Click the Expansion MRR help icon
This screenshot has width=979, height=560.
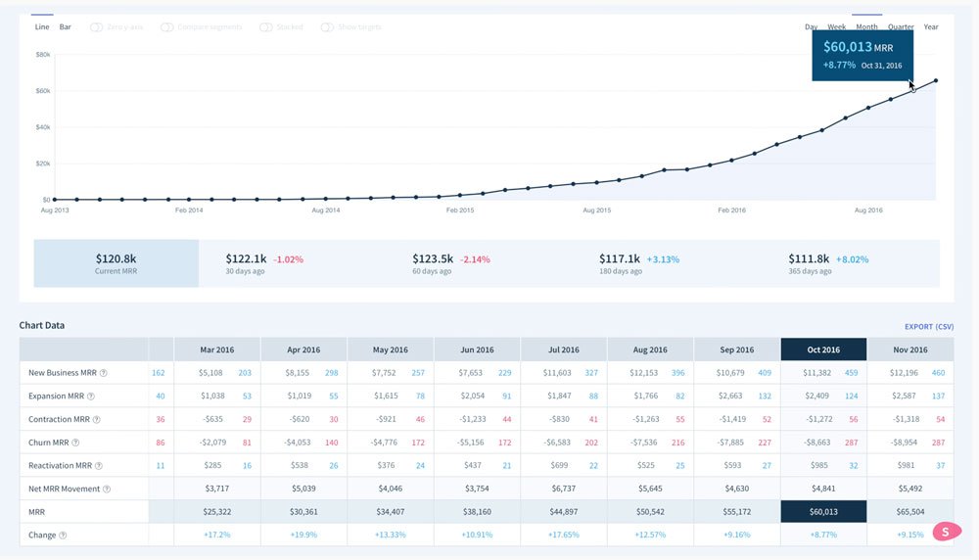tap(90, 396)
